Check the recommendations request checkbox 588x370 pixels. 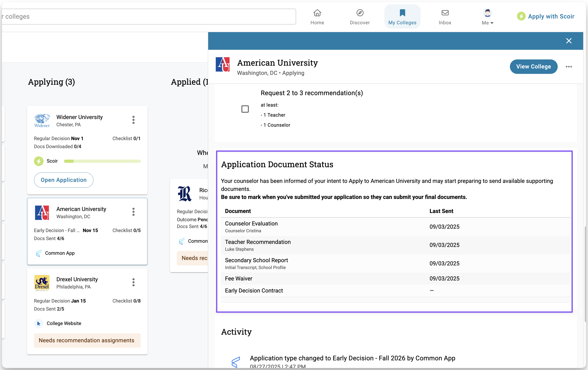245,109
